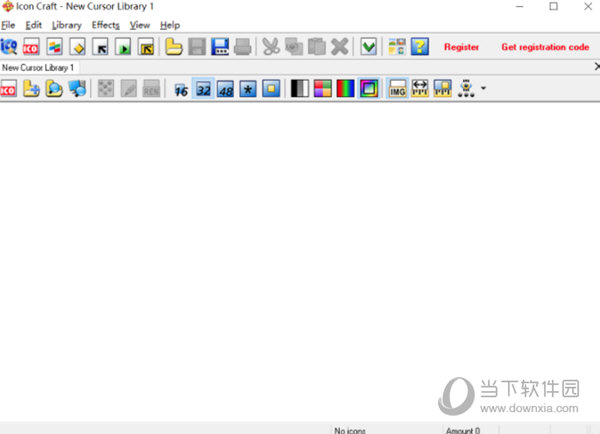Viewport: 600px width, 434px height.
Task: Minimize the Icon Craft window
Action: [519, 7]
